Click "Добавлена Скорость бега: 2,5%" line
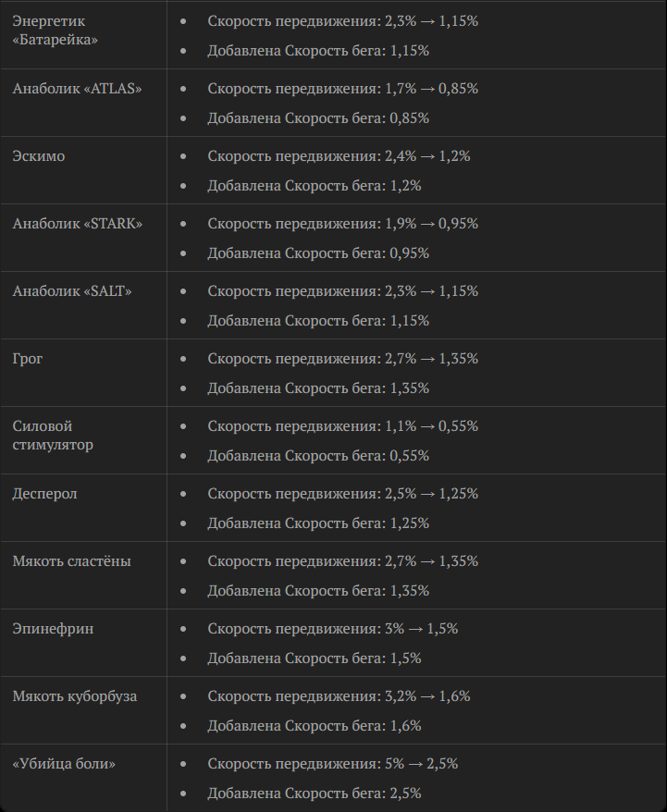Screen dimensions: 667x812 (314, 794)
